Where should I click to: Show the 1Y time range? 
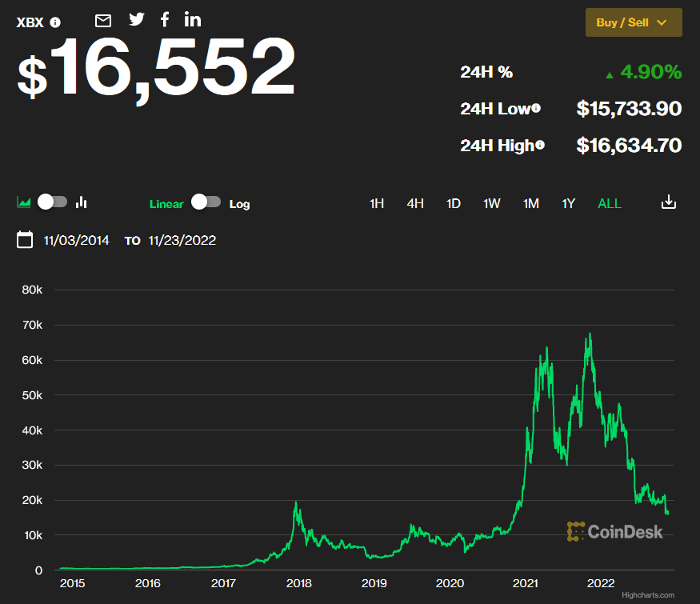[x=568, y=203]
